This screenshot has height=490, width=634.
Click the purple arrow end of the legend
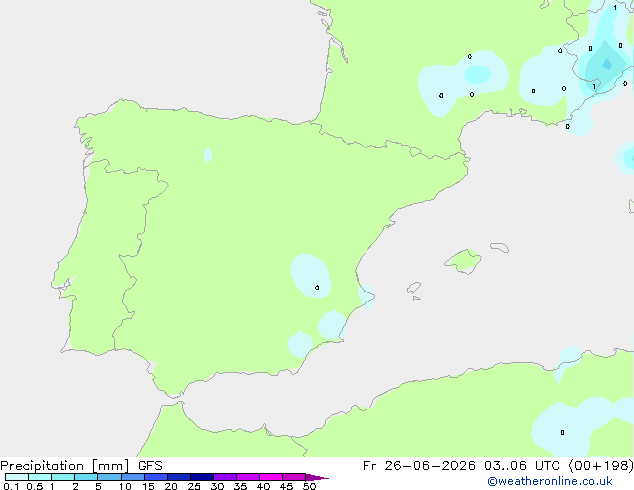click(317, 477)
